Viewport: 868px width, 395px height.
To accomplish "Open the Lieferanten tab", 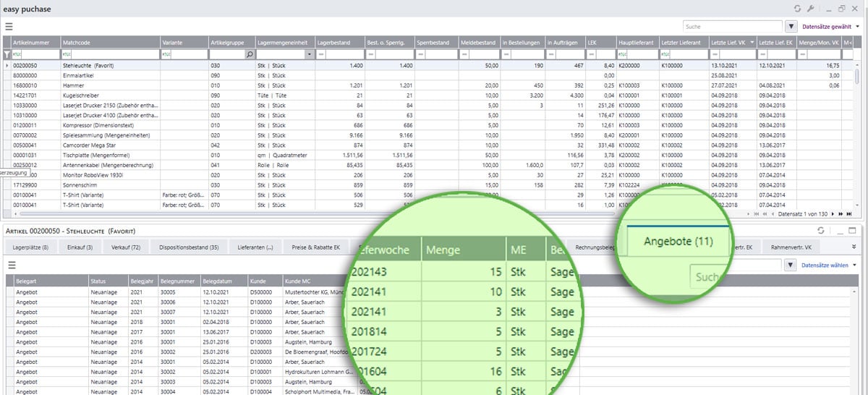I will click(x=255, y=247).
